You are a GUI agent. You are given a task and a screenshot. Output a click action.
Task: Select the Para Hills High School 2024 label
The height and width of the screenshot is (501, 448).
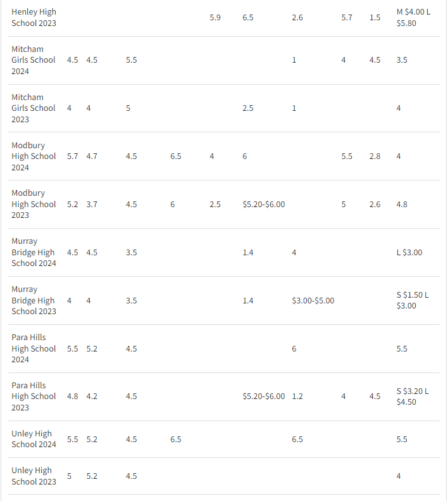[34, 348]
